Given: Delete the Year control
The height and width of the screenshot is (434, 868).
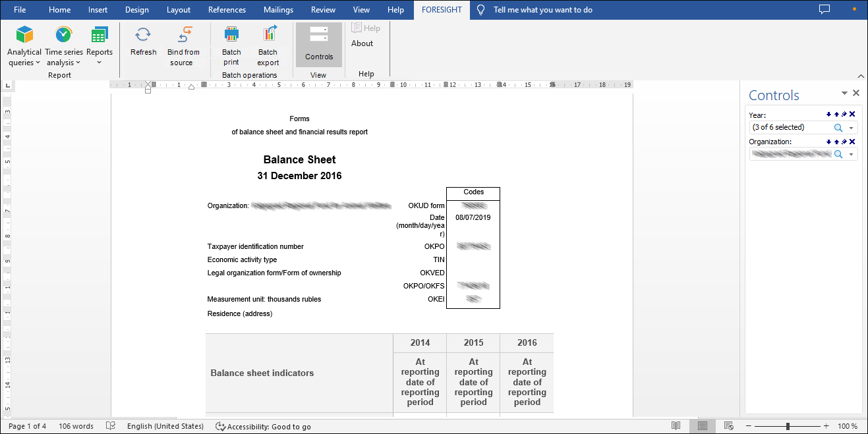Looking at the screenshot, I should click(852, 115).
